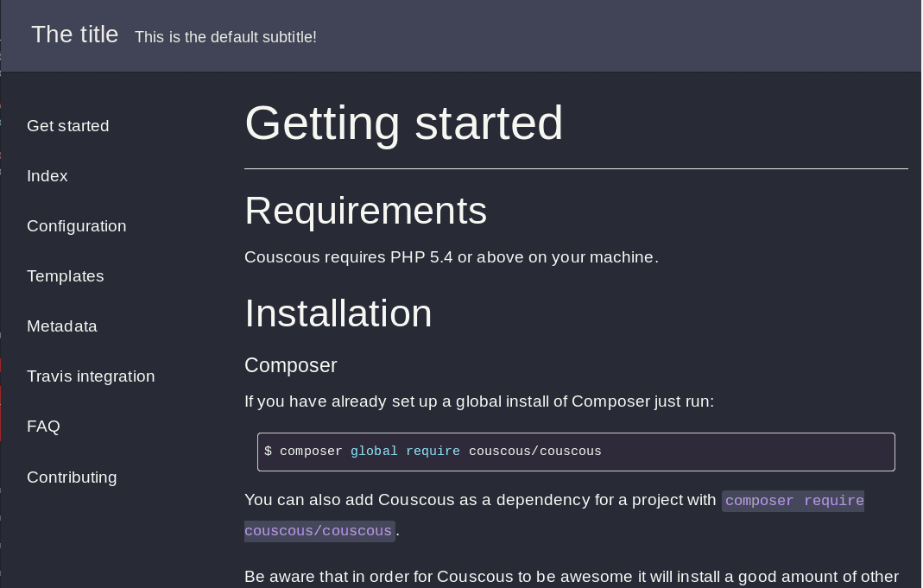Open the FAQ sidebar link
923x588 pixels.
43,427
